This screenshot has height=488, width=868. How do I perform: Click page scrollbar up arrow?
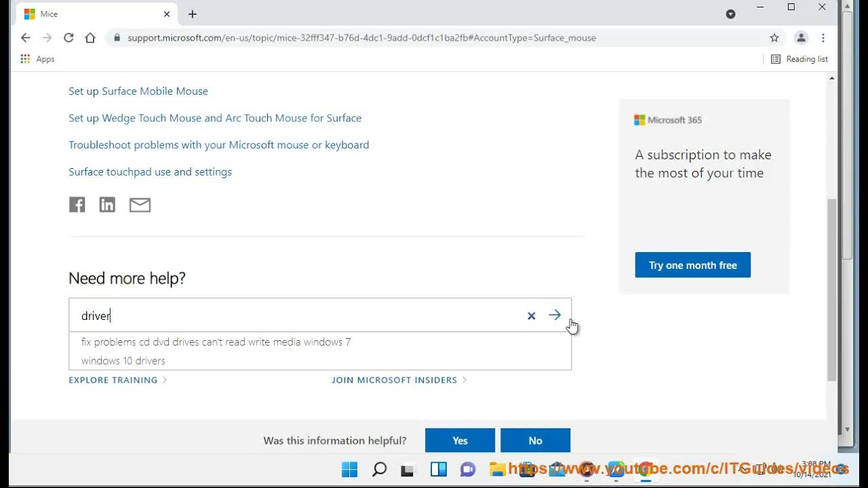coord(831,79)
